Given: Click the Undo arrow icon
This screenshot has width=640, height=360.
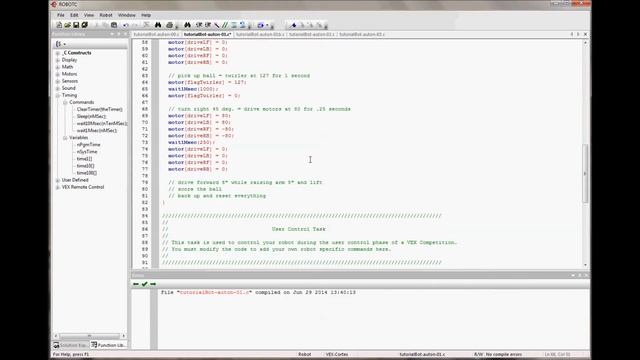Looking at the screenshot, I should pyautogui.click(x=126, y=25).
